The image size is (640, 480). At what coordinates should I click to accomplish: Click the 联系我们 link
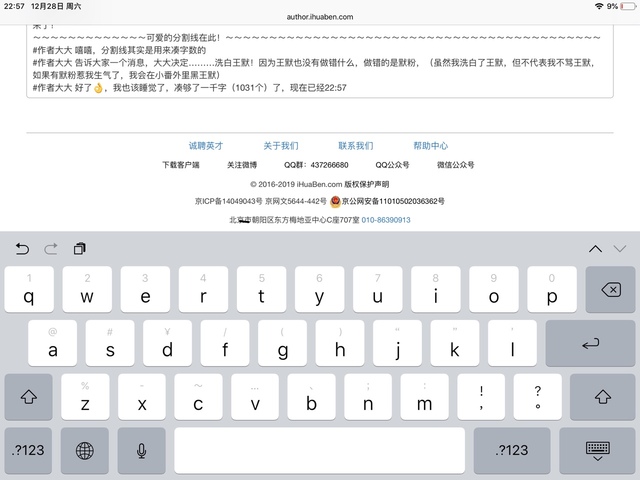pos(356,145)
